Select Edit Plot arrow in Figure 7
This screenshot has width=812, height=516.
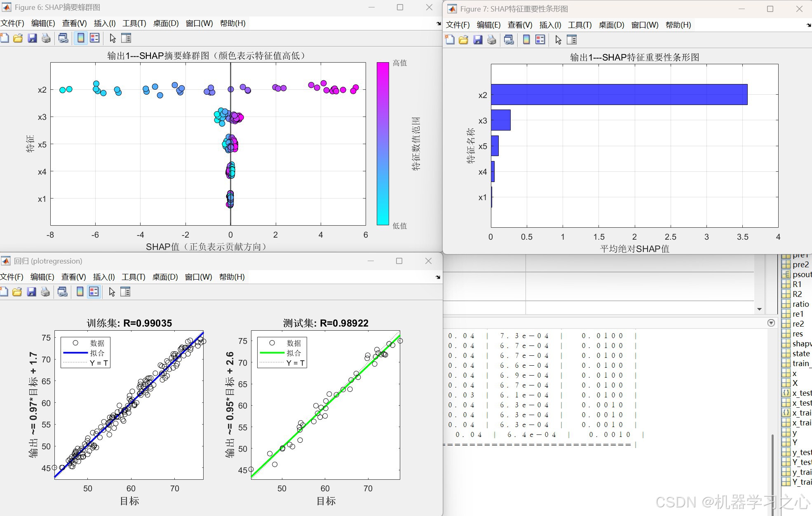tap(558, 40)
